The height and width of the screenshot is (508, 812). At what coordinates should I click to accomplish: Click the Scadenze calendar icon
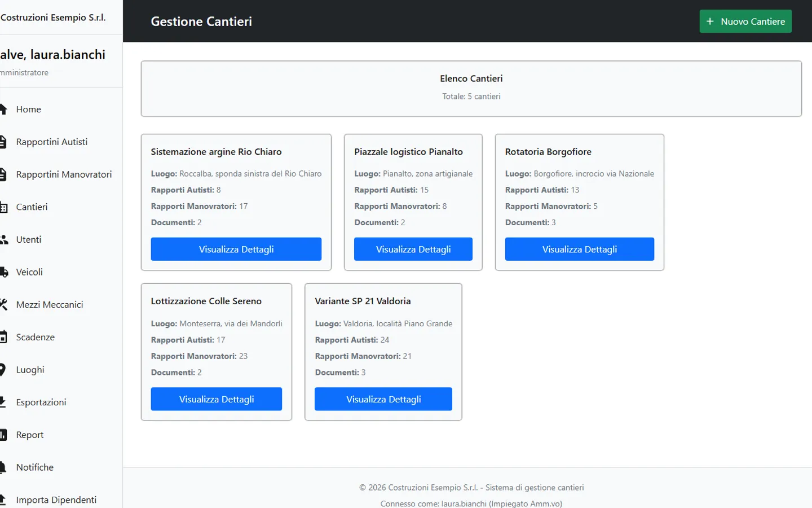click(3, 337)
